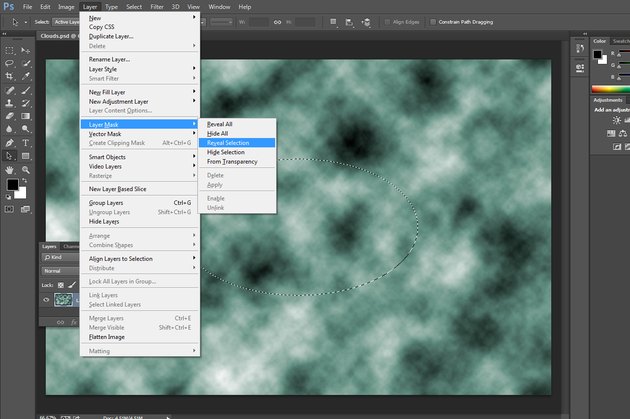Click link layers icon in Layers panel
This screenshot has width=630, height=419.
click(x=60, y=322)
